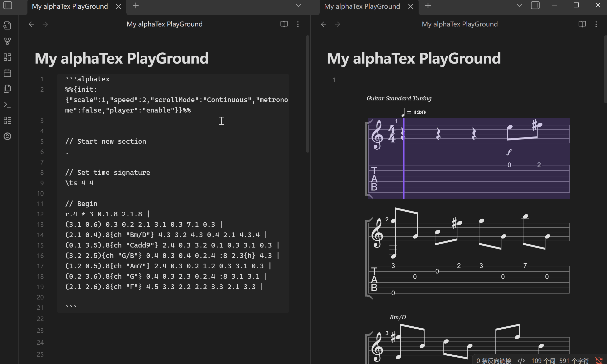Toggle the right sidebar panel

pyautogui.click(x=535, y=5)
